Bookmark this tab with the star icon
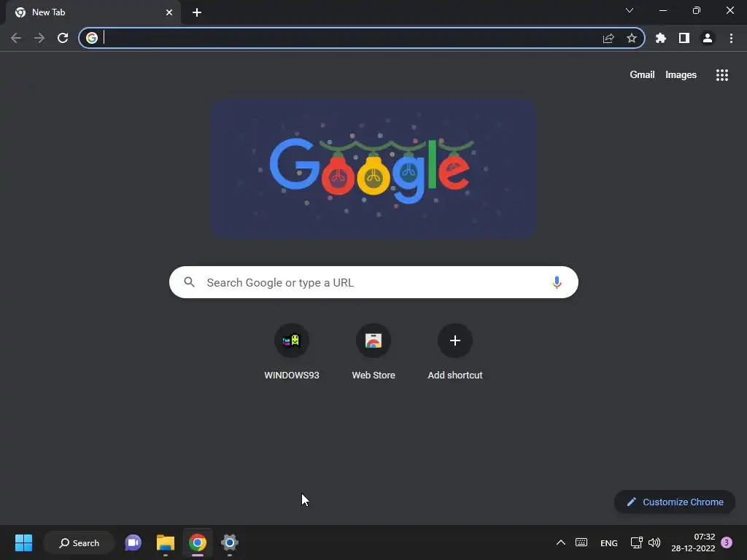This screenshot has height=560, width=747. pos(632,38)
